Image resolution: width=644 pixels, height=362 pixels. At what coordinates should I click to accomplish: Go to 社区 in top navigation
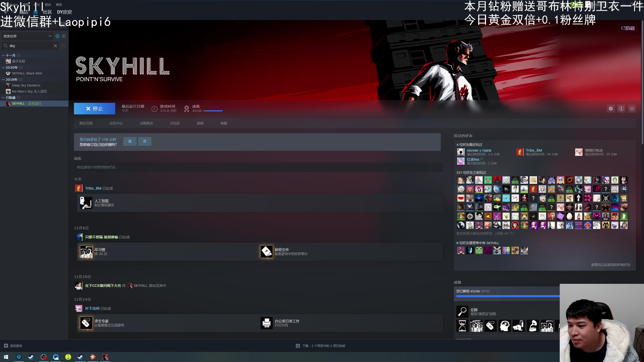coord(47,12)
